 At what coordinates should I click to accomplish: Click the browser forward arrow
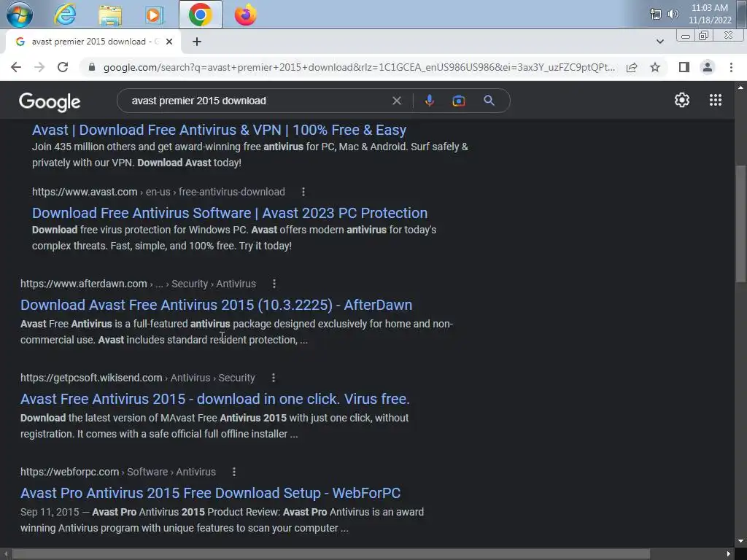click(39, 67)
